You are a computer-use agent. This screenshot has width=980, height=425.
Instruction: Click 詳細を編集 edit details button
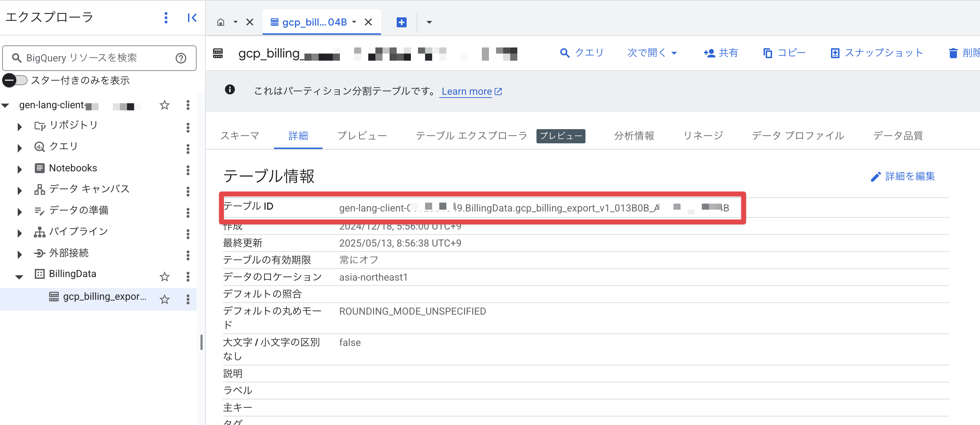pyautogui.click(x=902, y=176)
